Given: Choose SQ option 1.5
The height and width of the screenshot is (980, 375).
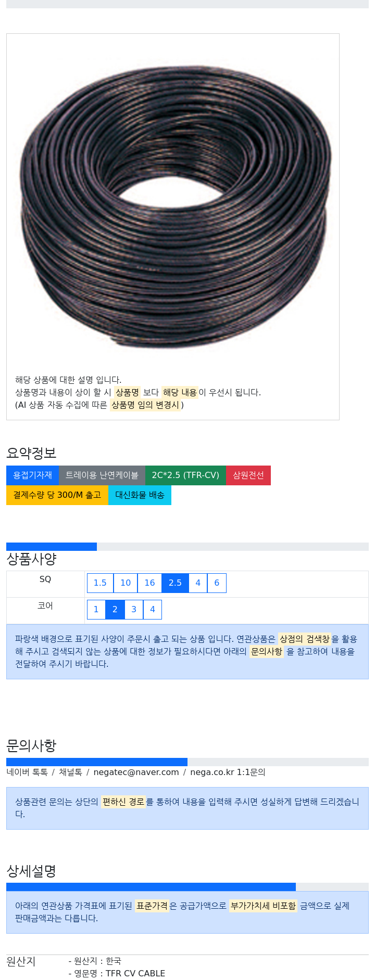Looking at the screenshot, I should (100, 583).
